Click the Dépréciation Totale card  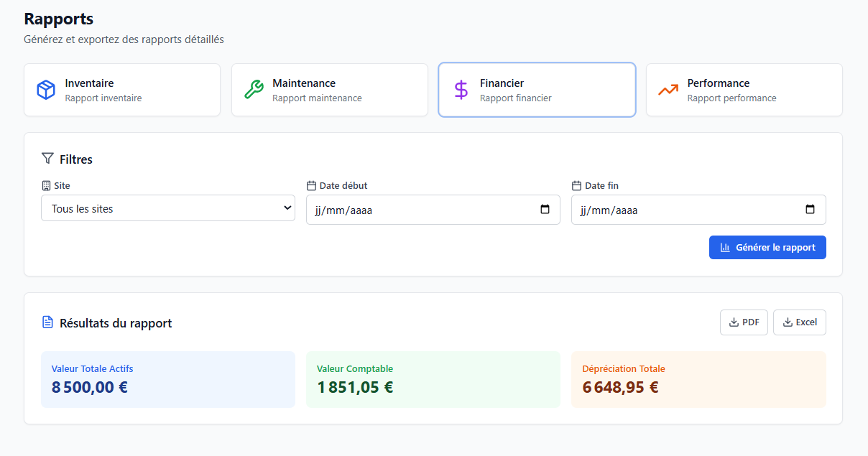[698, 379]
